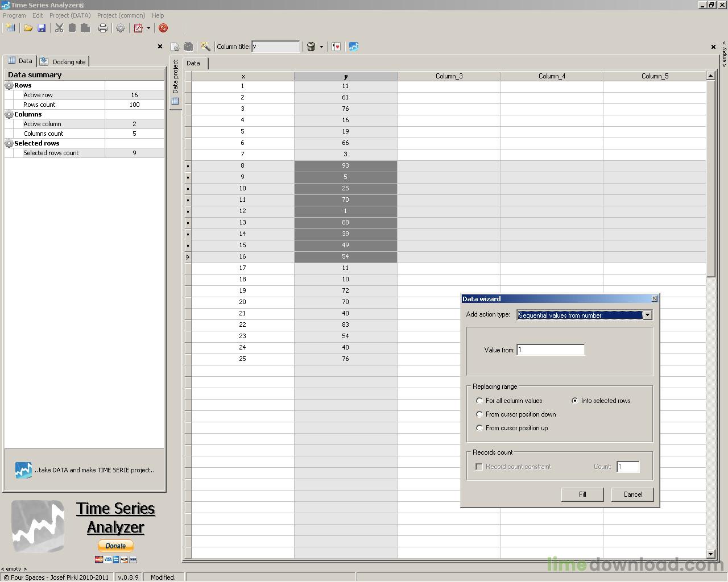728x582 pixels.
Task: Select the Into selected rows option
Action: pyautogui.click(x=574, y=400)
